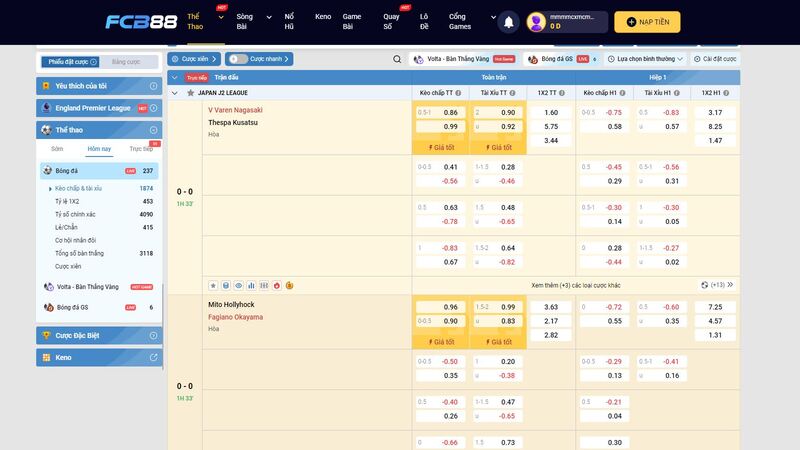Click the FCB88 logo
Viewport: 800px width, 450px height.
coord(141,22)
